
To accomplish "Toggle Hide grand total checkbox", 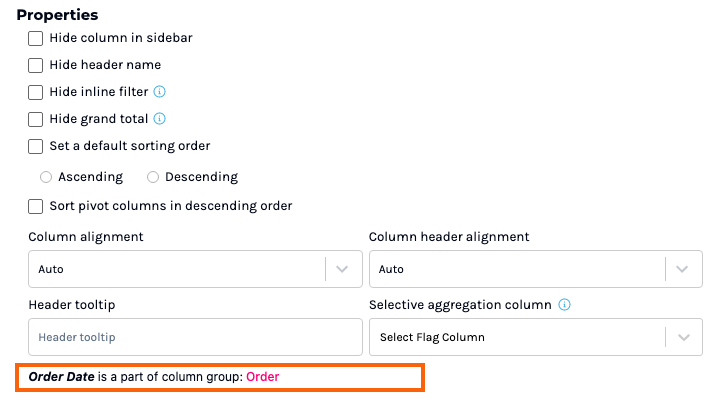I will click(x=36, y=119).
